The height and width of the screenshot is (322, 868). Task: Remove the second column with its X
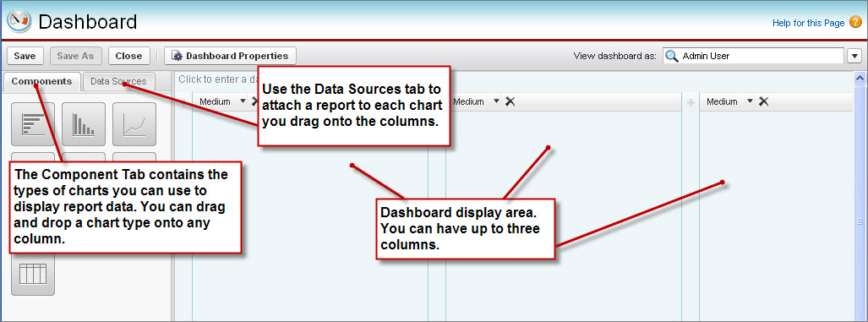[x=510, y=101]
